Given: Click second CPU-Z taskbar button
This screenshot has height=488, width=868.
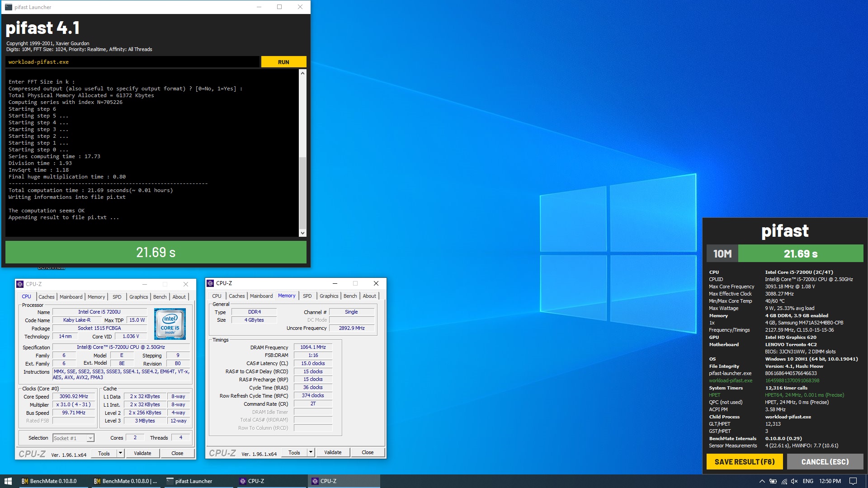Looking at the screenshot, I should [344, 481].
